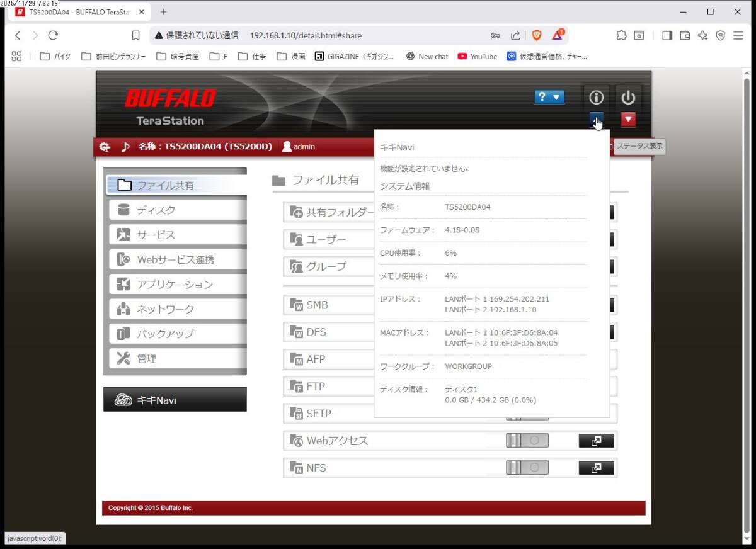Click the SMB folder icon
The image size is (756, 549).
296,305
